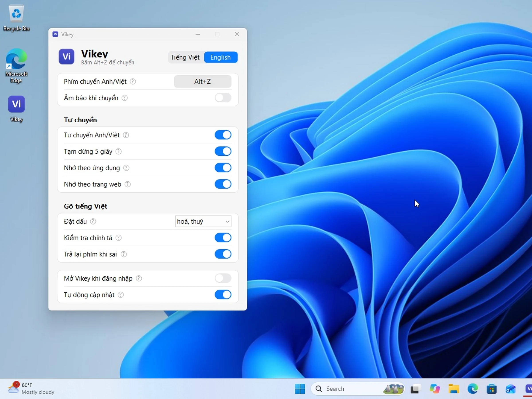This screenshot has width=532, height=399.
Task: Turn off Trả lại phím khi sai
Action: coord(223,254)
